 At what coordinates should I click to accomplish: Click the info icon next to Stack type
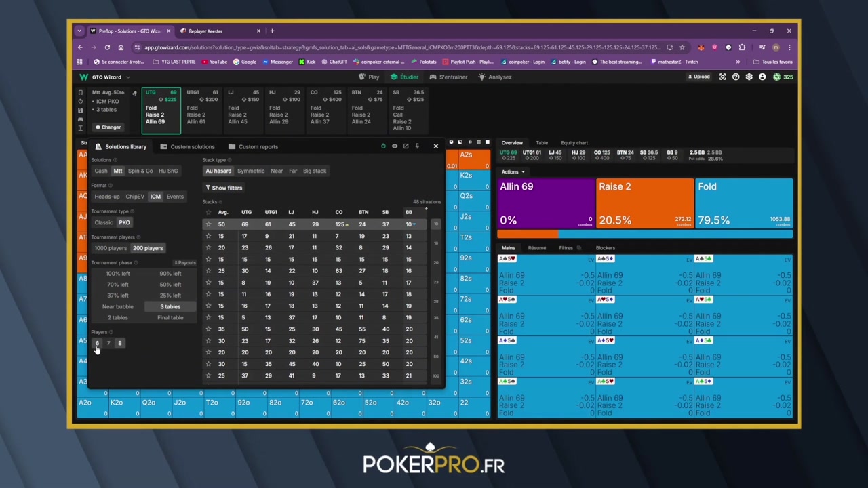pos(229,160)
